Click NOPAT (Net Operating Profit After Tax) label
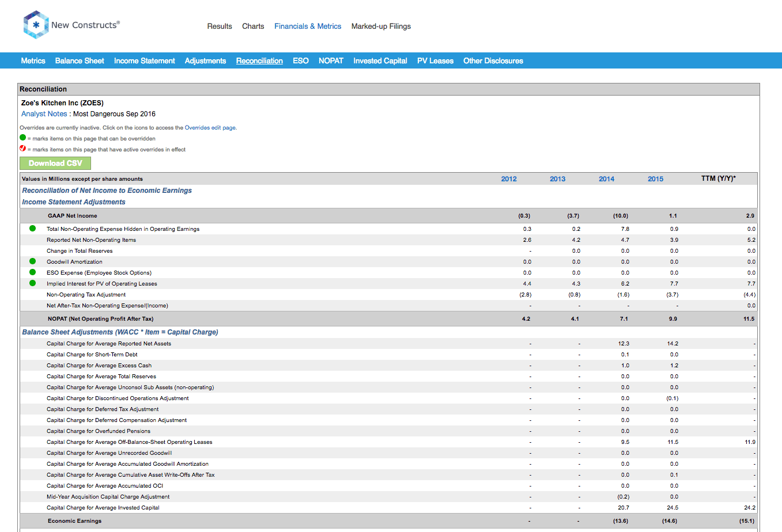This screenshot has height=532, width=782. click(x=100, y=319)
